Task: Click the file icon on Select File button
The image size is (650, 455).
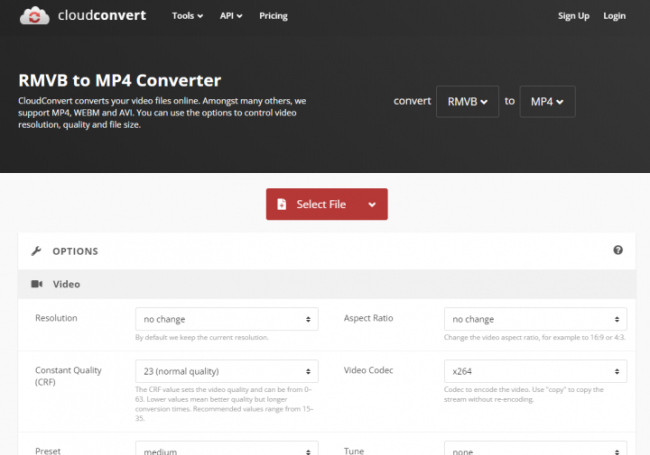Action: coord(281,204)
